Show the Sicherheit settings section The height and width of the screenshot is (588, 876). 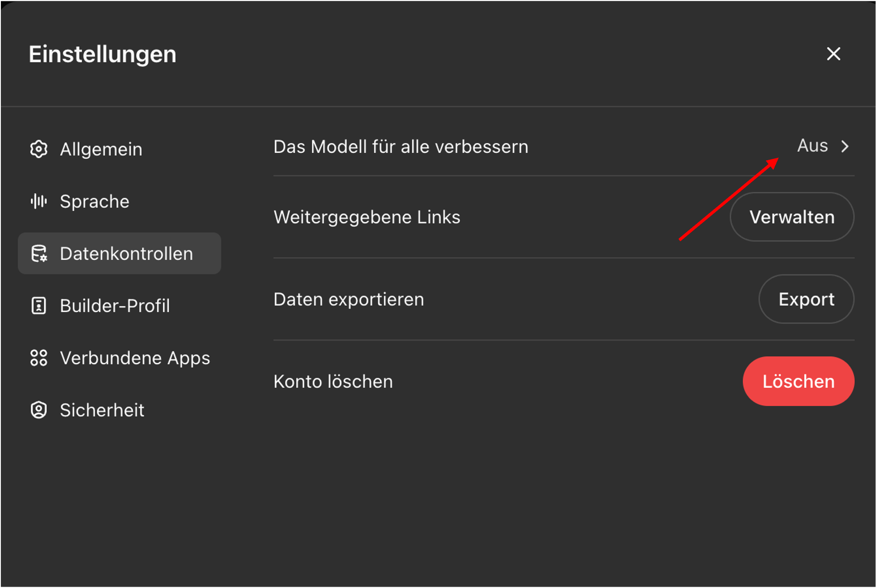coord(102,410)
